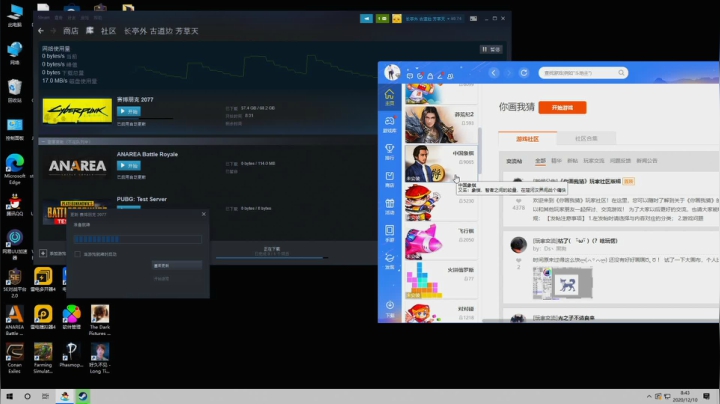720x404 pixels.
Task: Open game platform user avatar
Action: tap(392, 72)
